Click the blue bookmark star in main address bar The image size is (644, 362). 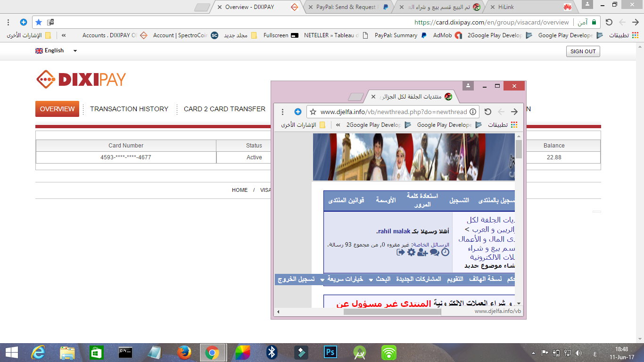point(39,22)
